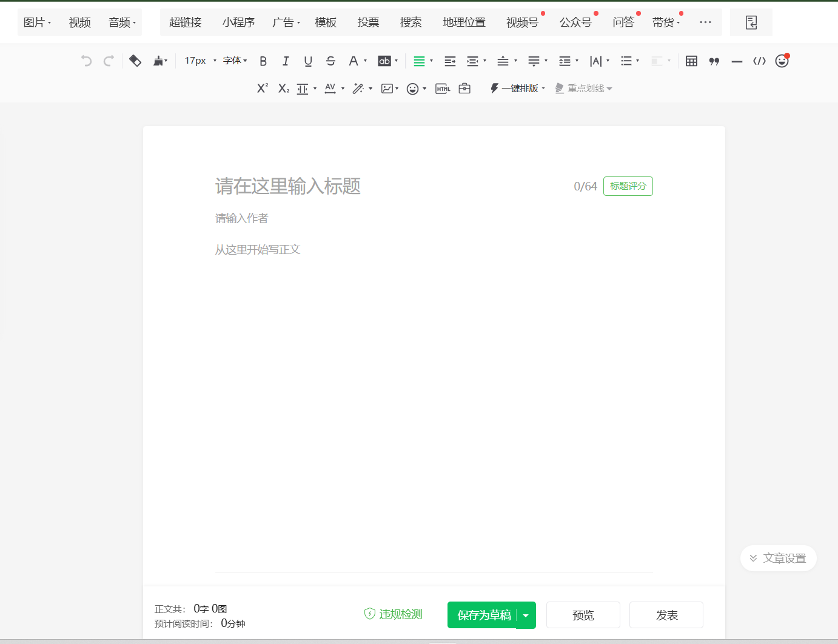Image resolution: width=838 pixels, height=644 pixels.
Task: Open the 重点划线 highlight dropdown
Action: tap(583, 89)
